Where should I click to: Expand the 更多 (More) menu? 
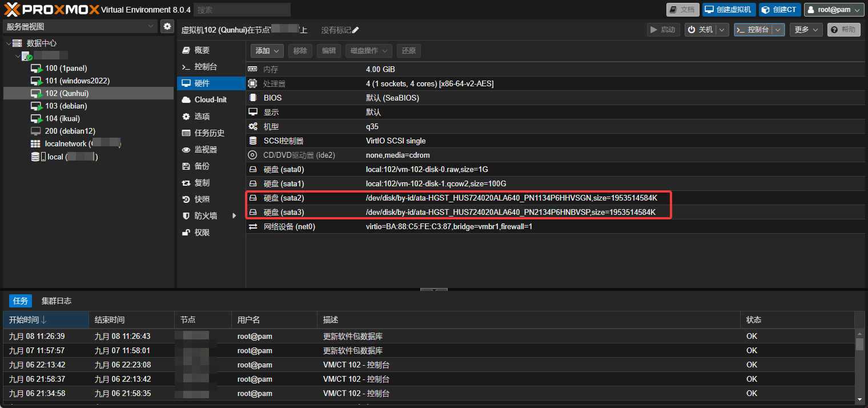[x=806, y=30]
